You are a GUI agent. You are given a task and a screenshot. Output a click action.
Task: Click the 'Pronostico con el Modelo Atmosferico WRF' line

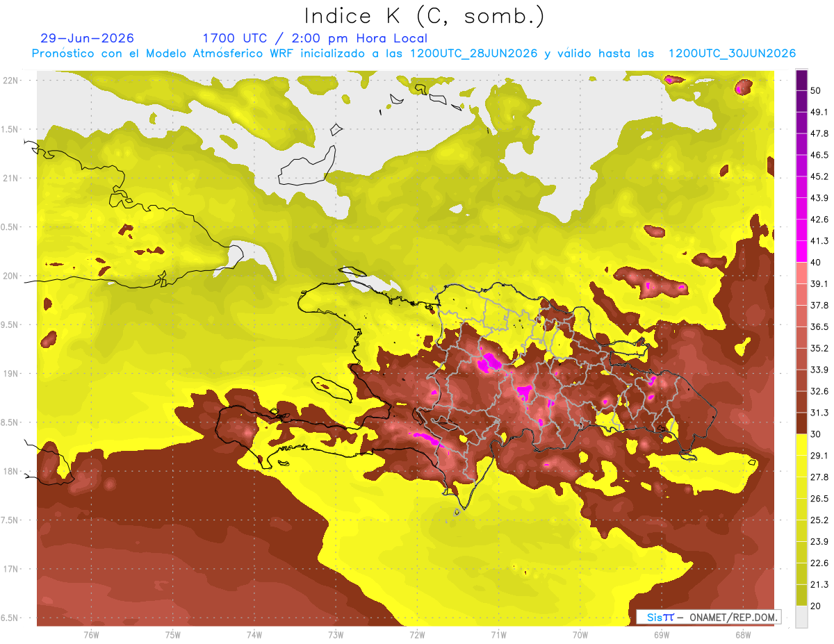[414, 53]
